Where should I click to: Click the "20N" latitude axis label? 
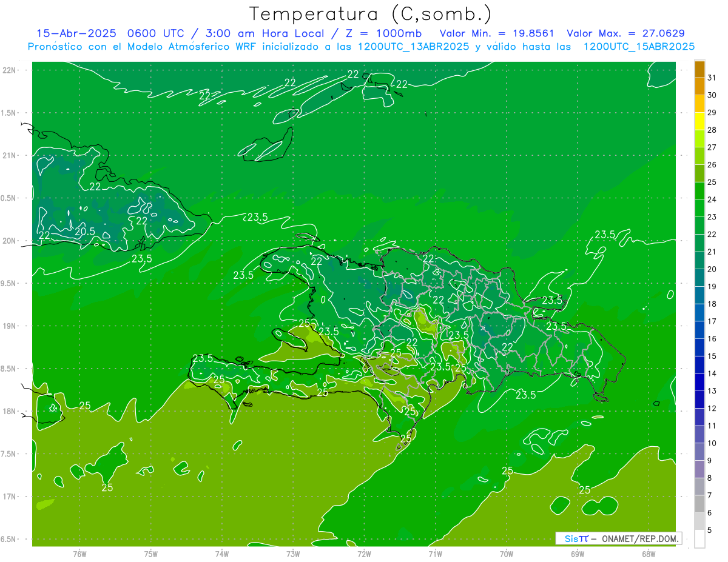click(10, 241)
